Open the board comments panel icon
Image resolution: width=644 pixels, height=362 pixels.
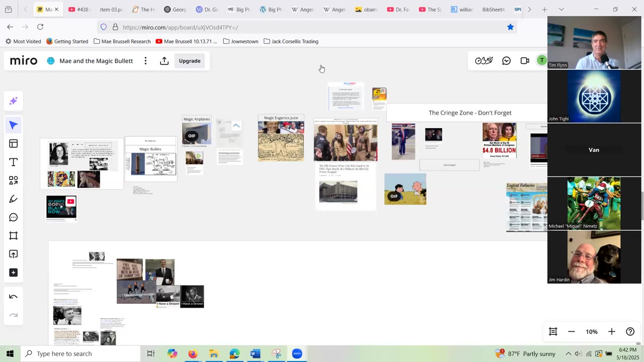pos(507,61)
